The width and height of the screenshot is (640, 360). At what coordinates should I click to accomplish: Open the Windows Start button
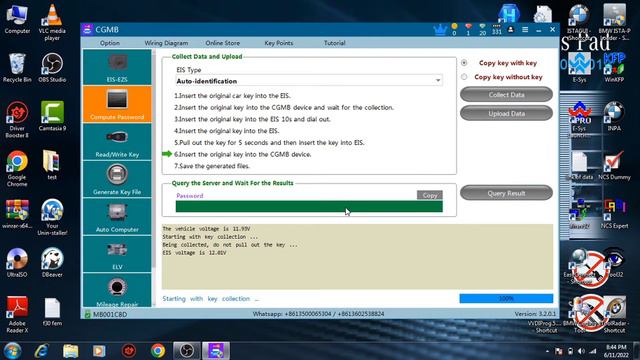[12, 351]
